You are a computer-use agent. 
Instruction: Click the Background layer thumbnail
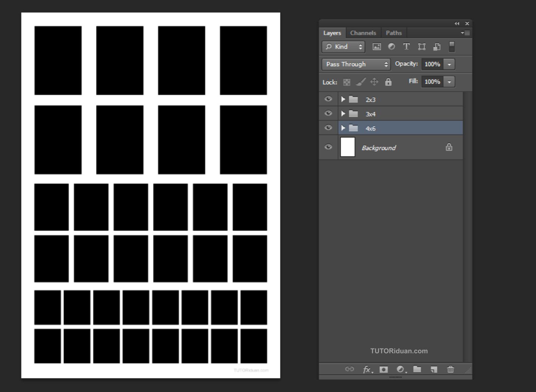point(347,147)
